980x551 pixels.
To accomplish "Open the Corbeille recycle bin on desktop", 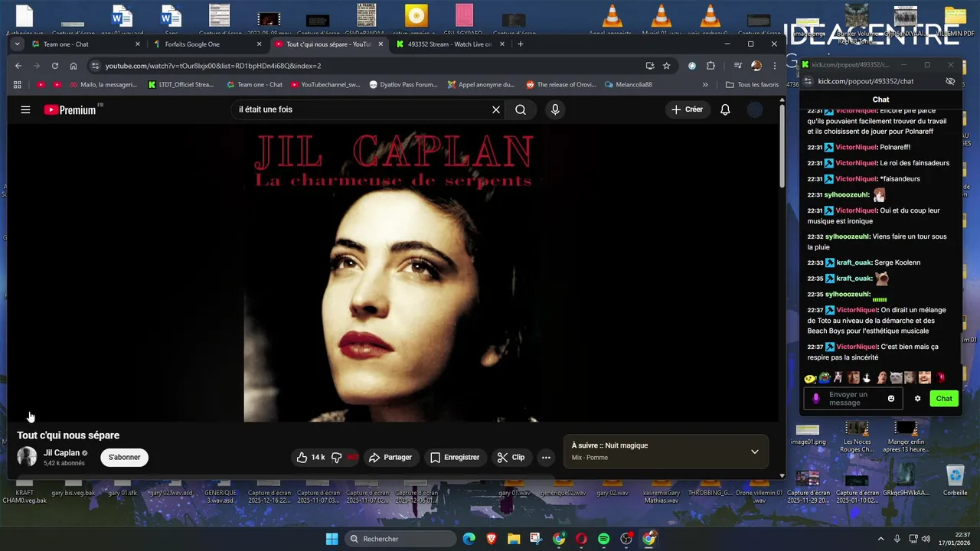I will click(x=955, y=481).
